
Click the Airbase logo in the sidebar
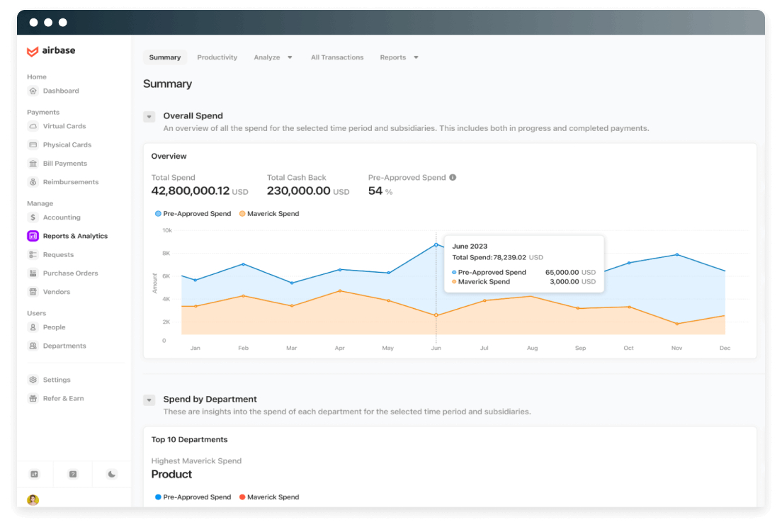[50, 51]
